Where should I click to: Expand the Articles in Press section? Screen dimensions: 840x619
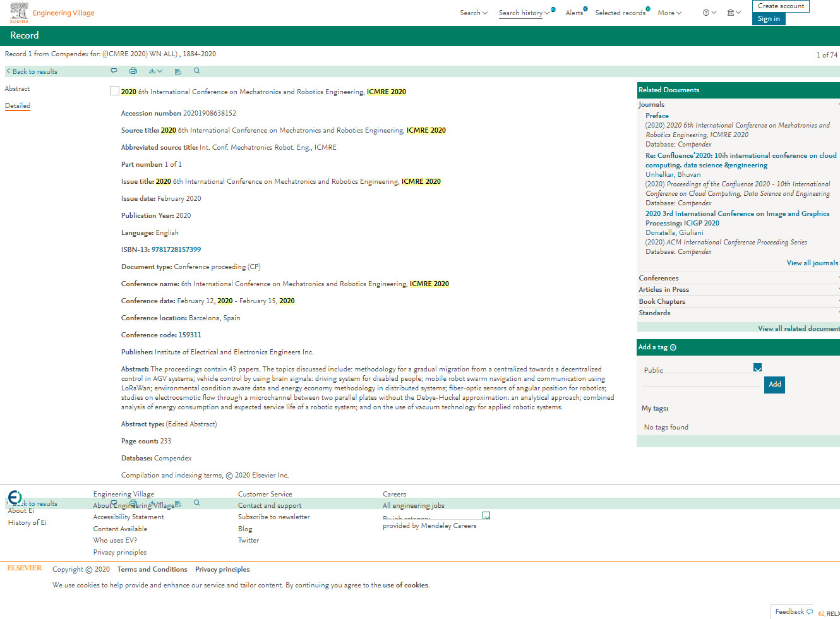pos(738,289)
